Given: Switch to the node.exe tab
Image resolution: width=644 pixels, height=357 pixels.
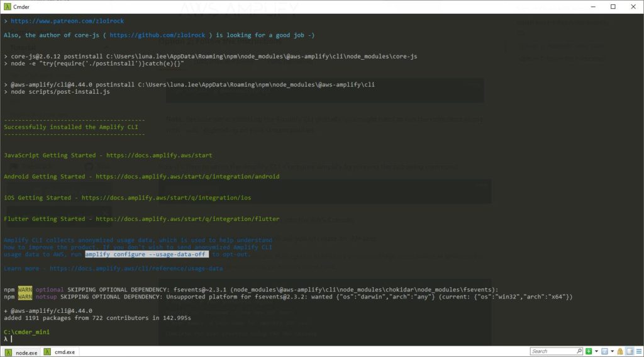Looking at the screenshot, I should point(21,353).
